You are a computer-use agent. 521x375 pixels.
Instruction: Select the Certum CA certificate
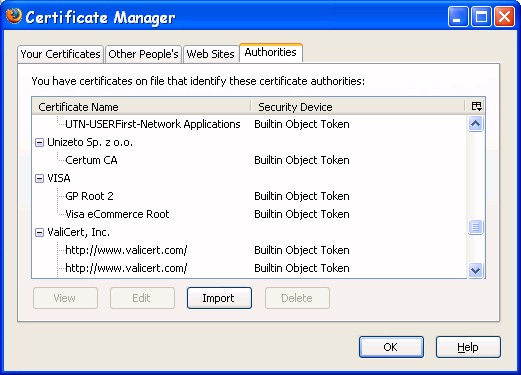pyautogui.click(x=91, y=160)
